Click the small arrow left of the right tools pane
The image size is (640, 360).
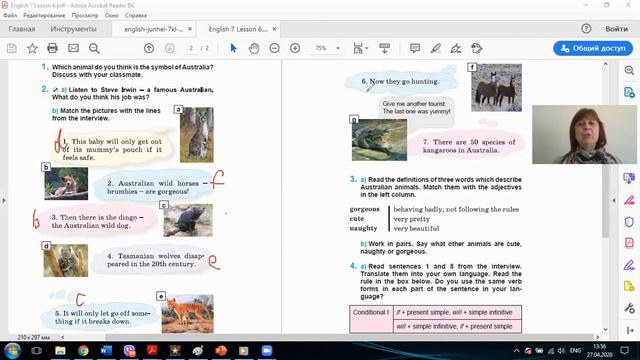(614, 200)
